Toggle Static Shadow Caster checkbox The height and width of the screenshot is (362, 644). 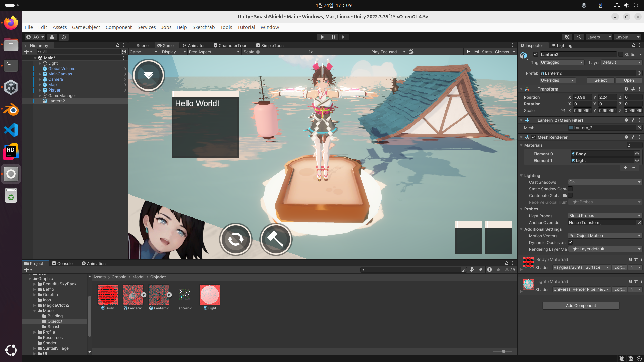coord(570,189)
